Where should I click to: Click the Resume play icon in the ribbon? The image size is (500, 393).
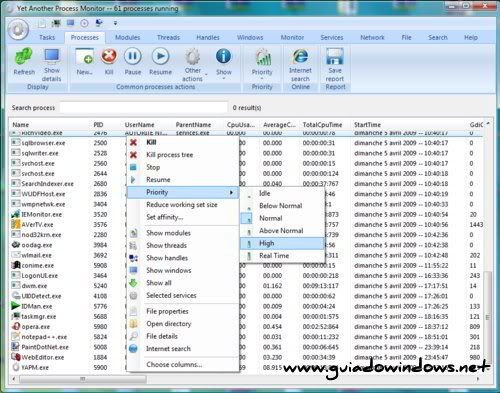[x=160, y=56]
